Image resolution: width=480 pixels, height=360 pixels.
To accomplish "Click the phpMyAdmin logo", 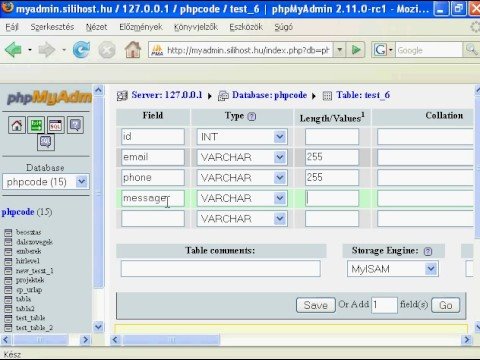I will [x=49, y=98].
